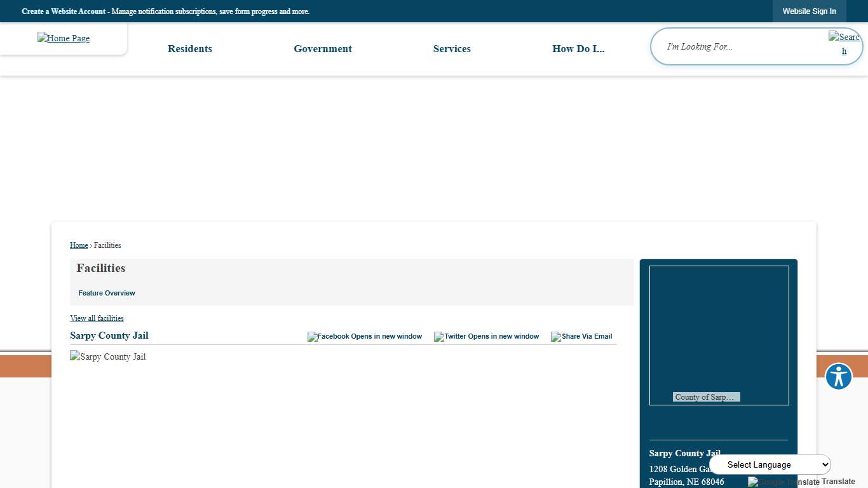Screen dimensions: 868x488
Task: Open the Feature Overview link
Action: click(x=107, y=293)
